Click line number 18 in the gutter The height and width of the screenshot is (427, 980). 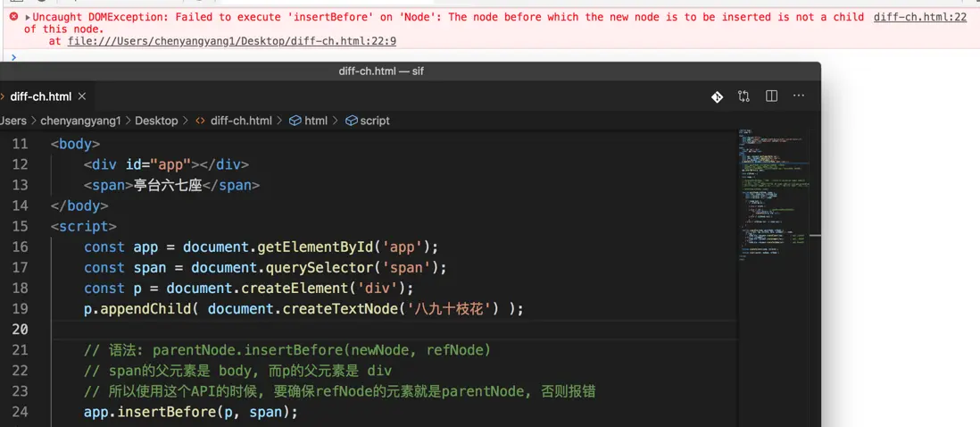pos(20,289)
